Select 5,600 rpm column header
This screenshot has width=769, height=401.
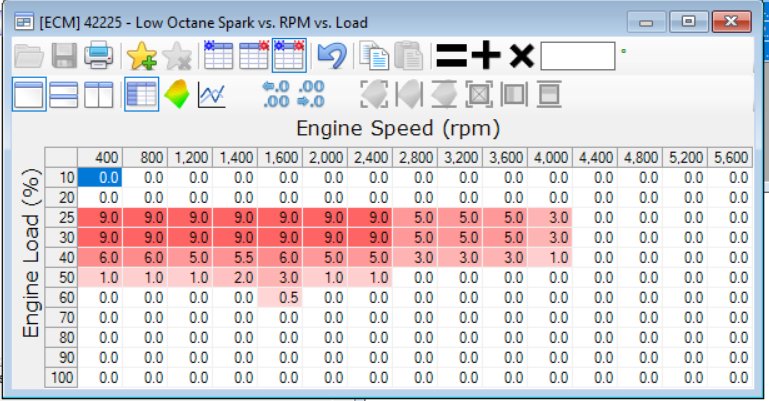click(x=730, y=157)
